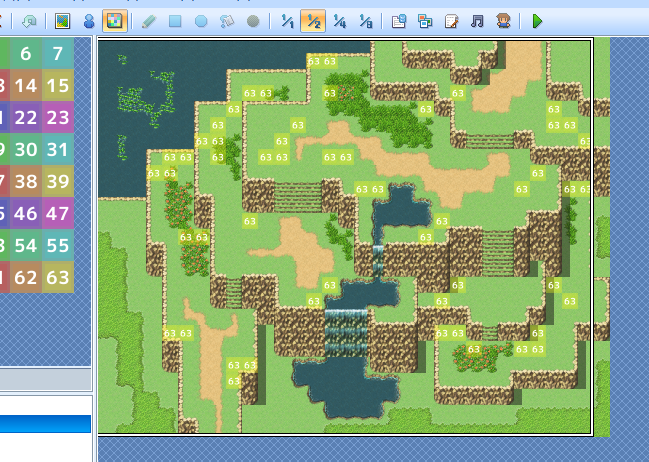Switch to Event editing mode
Image resolution: width=649 pixels, height=462 pixels.
pyautogui.click(x=89, y=21)
